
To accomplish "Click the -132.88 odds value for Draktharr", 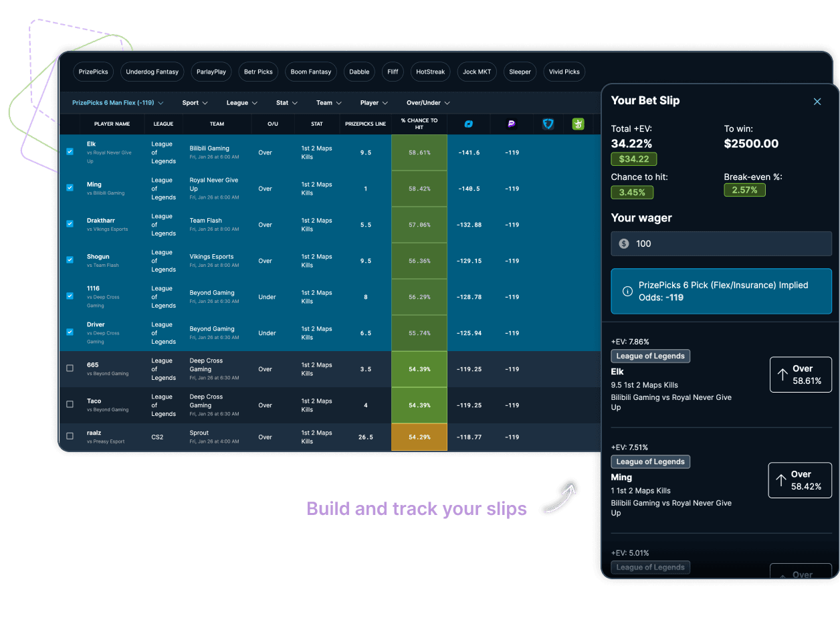I will pos(469,225).
